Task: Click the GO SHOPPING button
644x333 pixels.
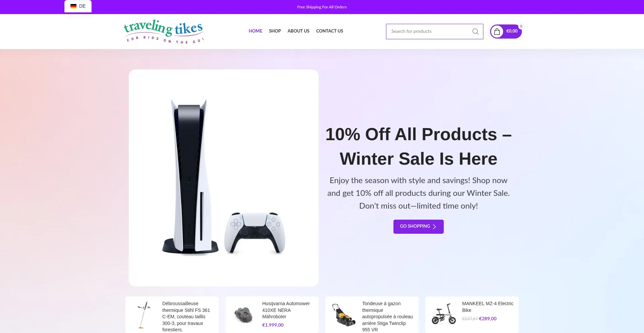Action: [418, 227]
